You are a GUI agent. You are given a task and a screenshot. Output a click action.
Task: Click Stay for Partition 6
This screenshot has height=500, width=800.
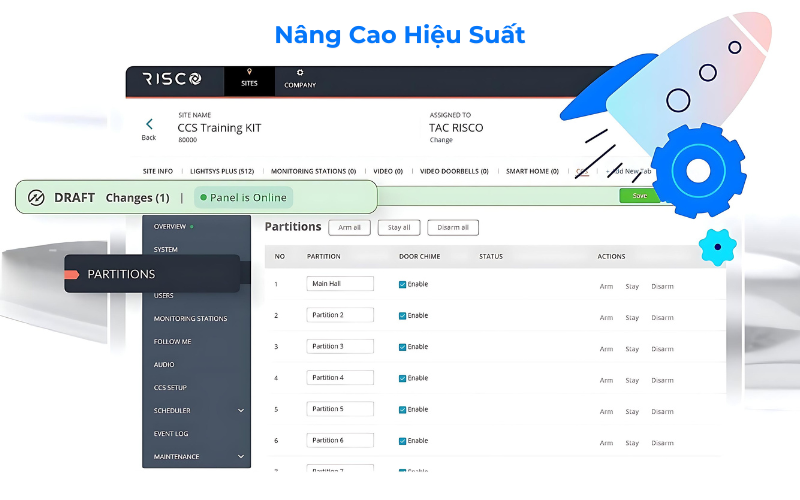click(x=632, y=443)
